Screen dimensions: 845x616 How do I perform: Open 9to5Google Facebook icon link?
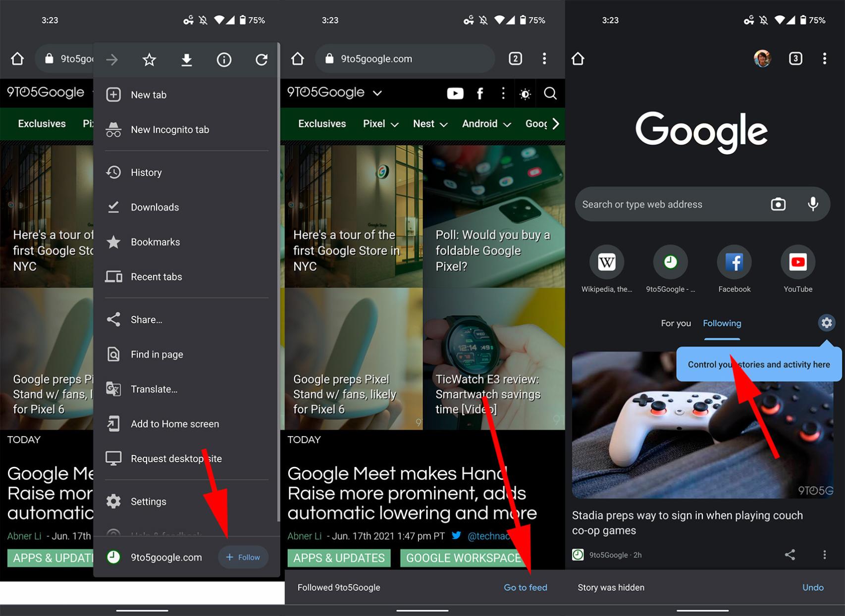[x=479, y=93]
